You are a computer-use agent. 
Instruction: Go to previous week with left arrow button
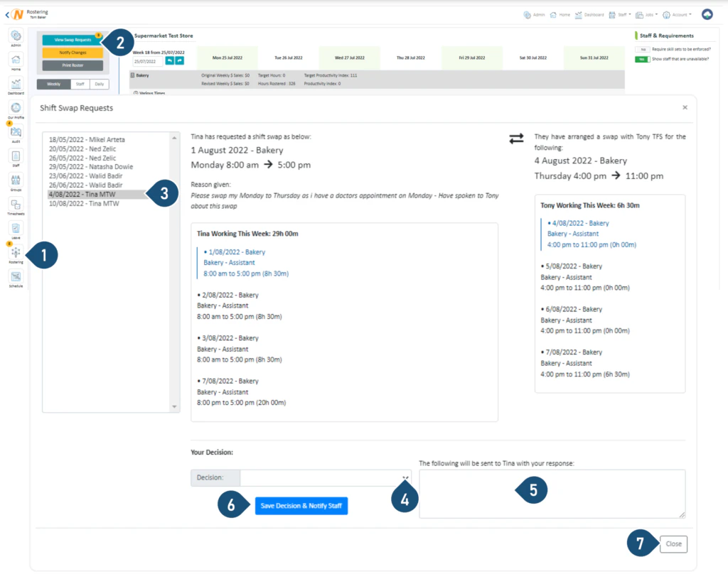[x=170, y=61]
